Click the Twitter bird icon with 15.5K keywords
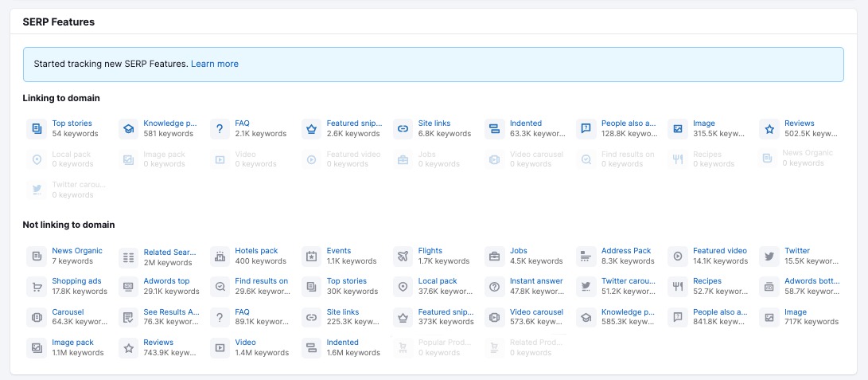 point(769,256)
